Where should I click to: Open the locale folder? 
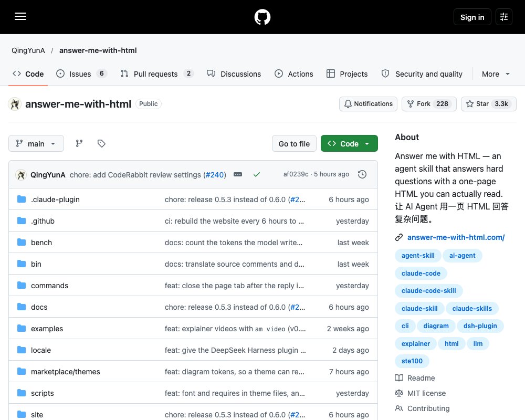(x=41, y=350)
